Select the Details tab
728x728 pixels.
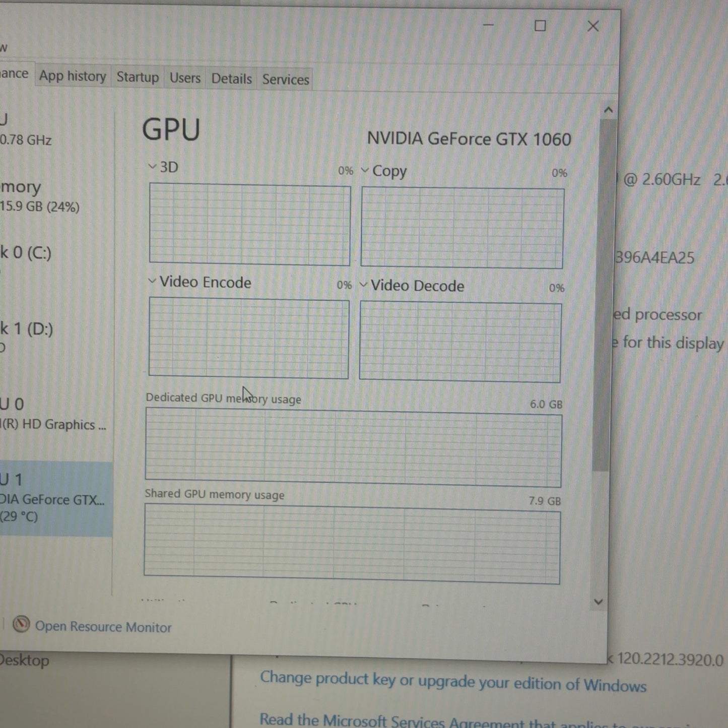point(231,79)
